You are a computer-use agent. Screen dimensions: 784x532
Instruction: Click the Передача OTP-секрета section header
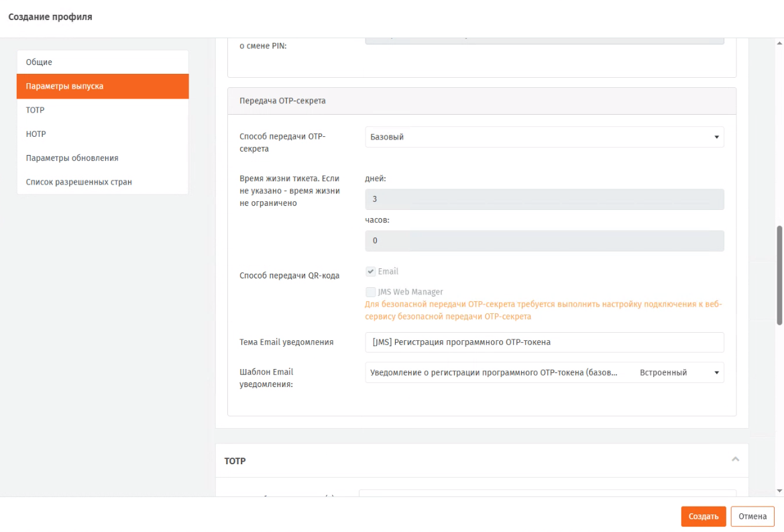pos(482,101)
